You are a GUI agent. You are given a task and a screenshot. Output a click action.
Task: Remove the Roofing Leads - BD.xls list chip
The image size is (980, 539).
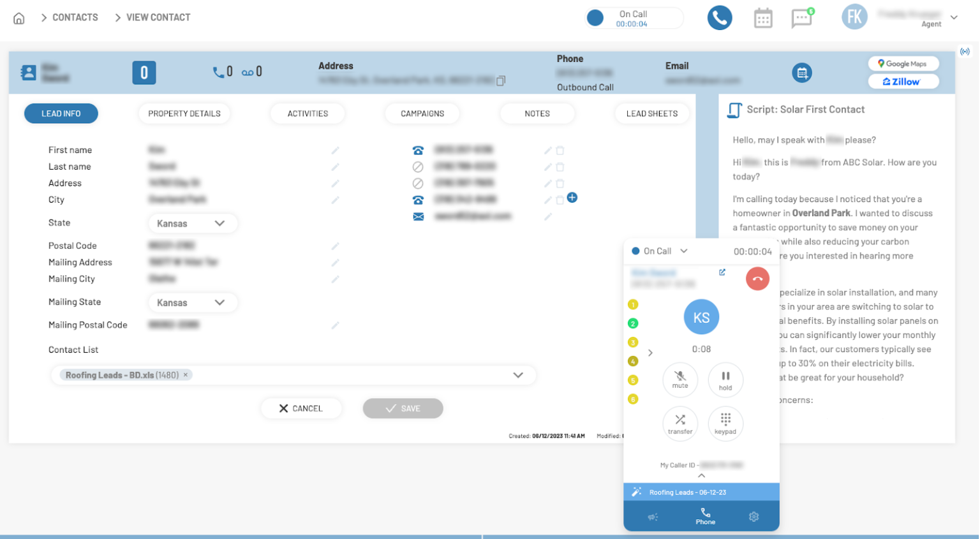[185, 375]
